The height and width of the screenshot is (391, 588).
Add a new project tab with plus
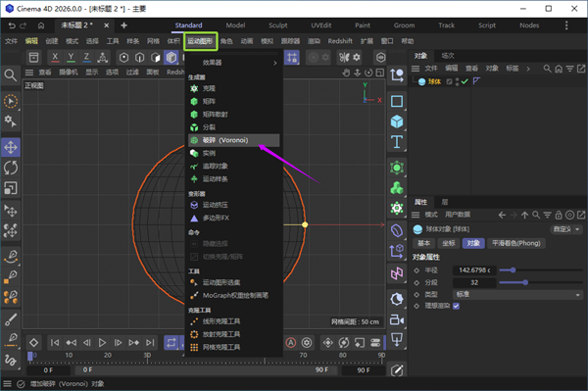click(x=123, y=25)
